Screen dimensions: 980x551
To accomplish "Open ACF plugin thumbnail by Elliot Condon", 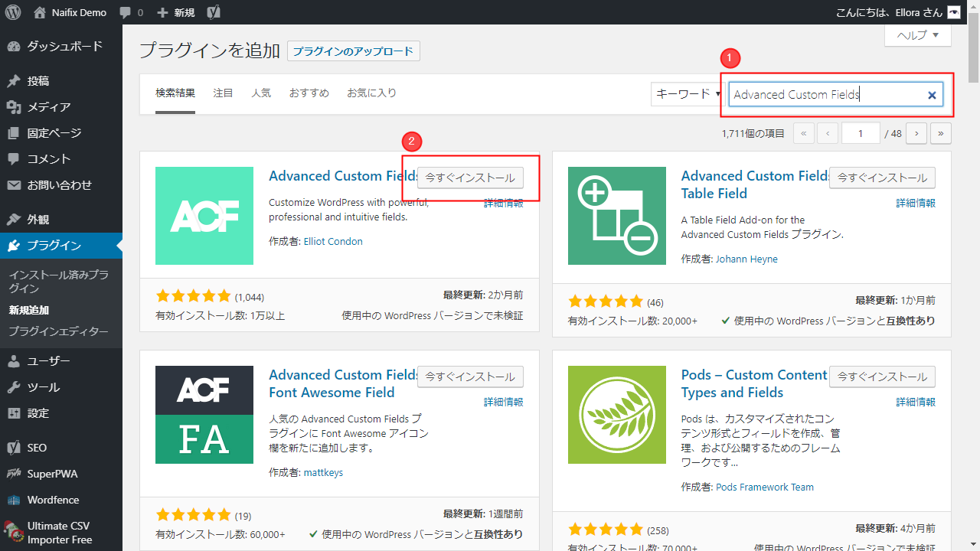I will click(204, 216).
